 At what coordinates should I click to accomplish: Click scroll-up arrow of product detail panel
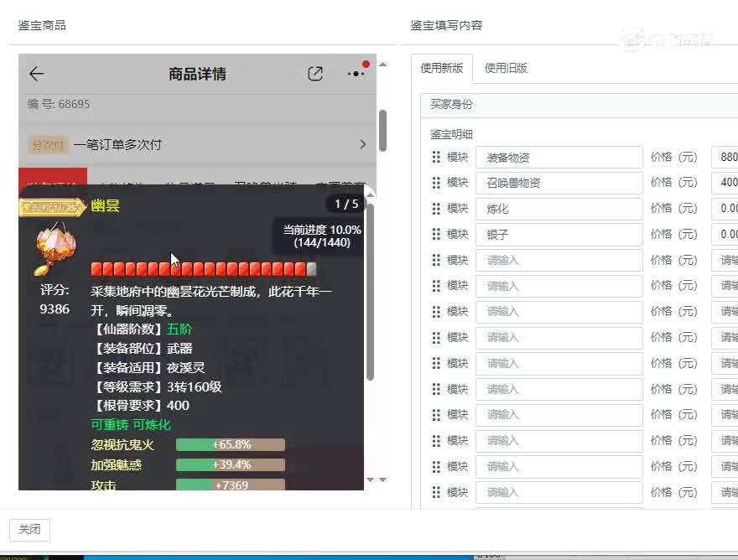[x=382, y=65]
